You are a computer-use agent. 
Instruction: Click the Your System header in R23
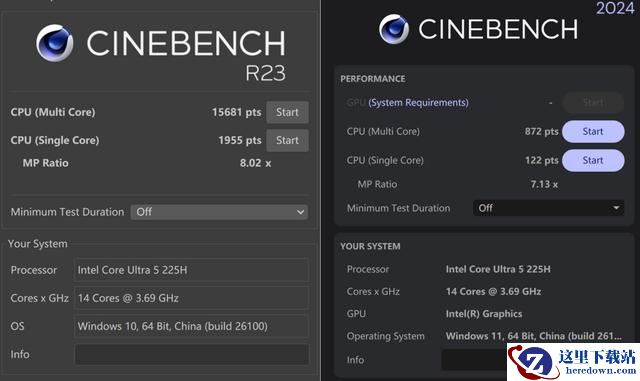(38, 244)
